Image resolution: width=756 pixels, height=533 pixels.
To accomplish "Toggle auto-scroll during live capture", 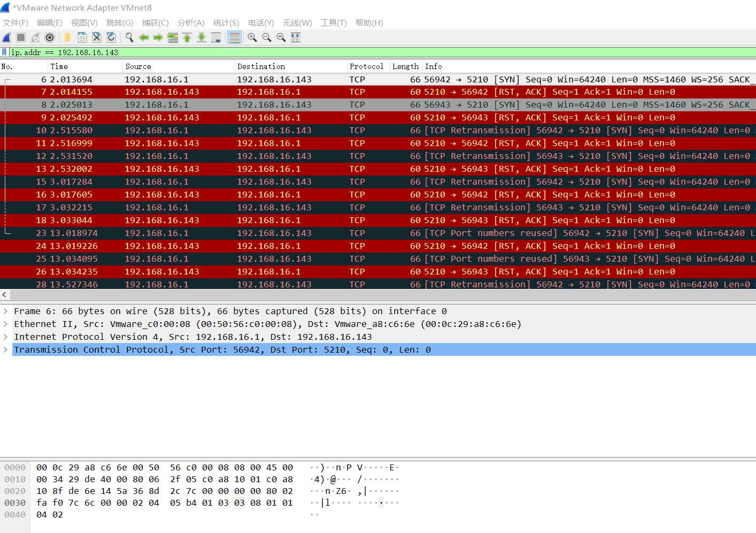I will [216, 37].
